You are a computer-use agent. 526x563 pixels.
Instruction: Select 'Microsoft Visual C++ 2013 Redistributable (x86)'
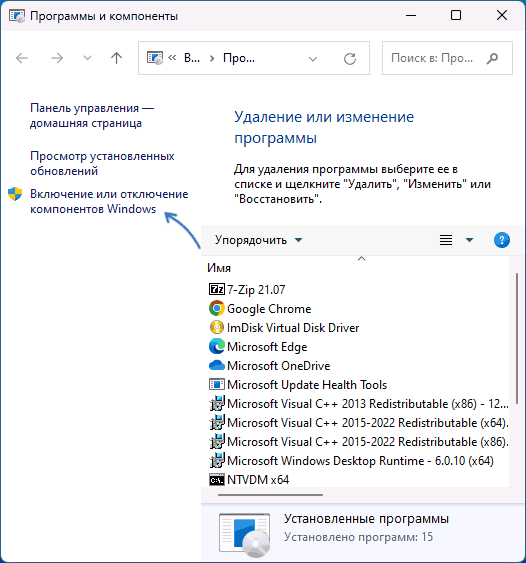pyautogui.click(x=368, y=404)
